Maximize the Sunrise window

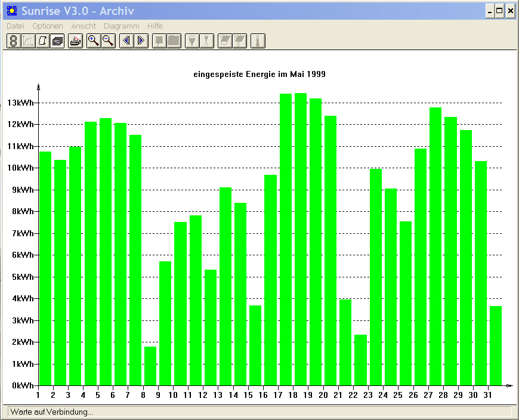[x=499, y=11]
